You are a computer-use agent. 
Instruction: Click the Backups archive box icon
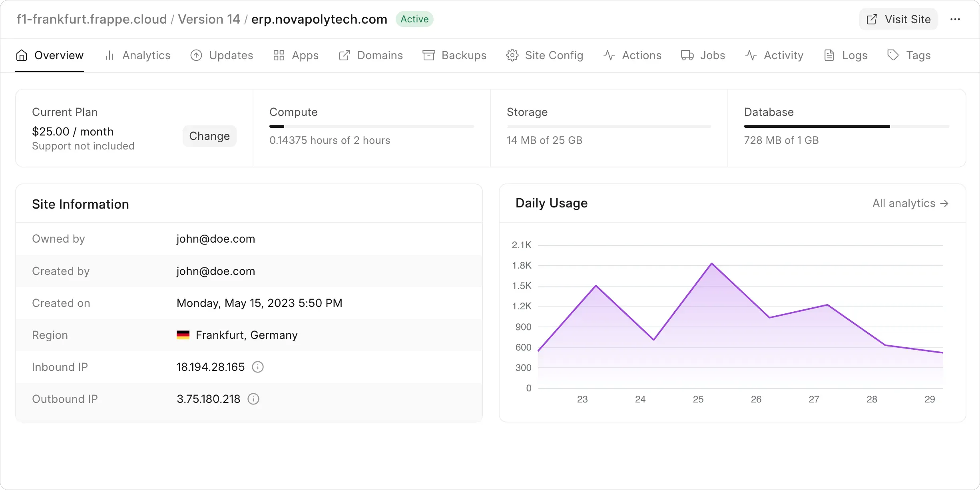(428, 55)
